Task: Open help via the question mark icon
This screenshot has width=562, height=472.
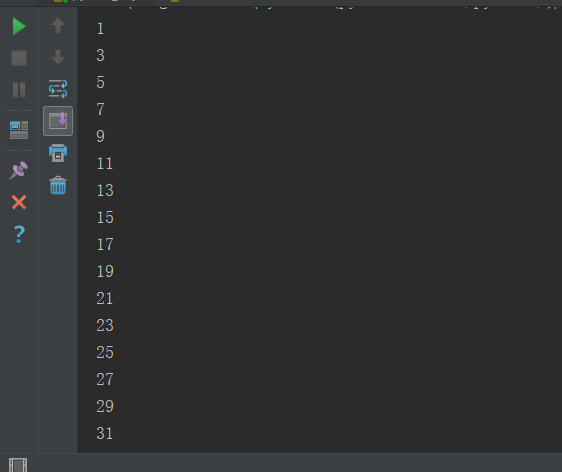Action: [19, 234]
